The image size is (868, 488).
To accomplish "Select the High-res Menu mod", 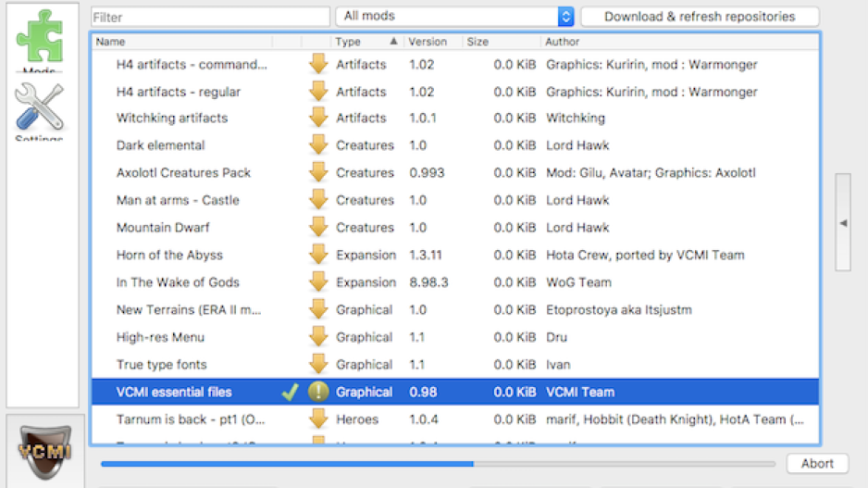I will click(160, 337).
